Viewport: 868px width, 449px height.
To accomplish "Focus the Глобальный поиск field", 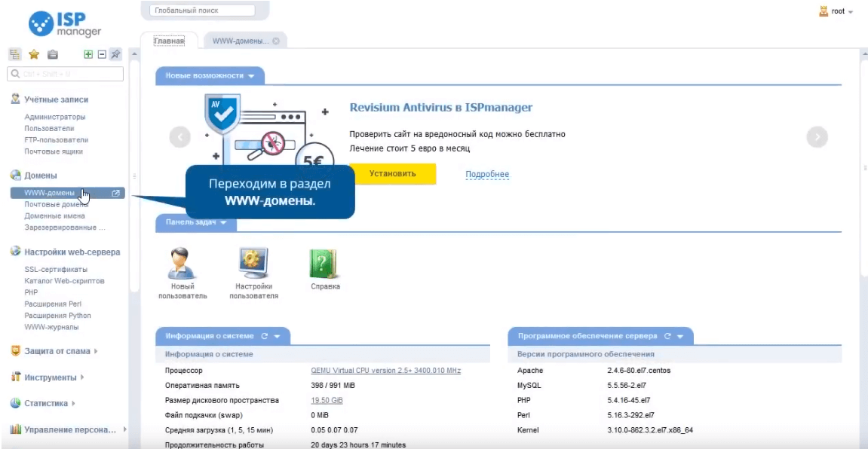I will point(202,11).
